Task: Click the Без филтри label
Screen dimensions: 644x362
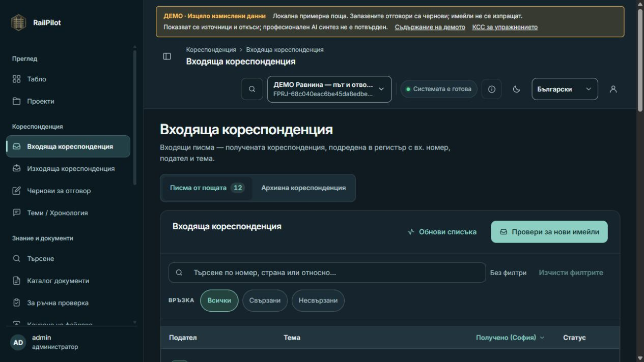Action: 508,273
